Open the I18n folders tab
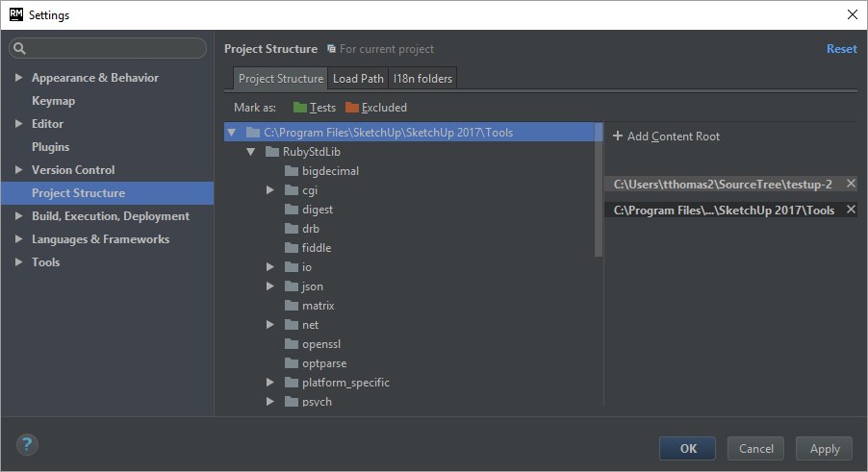Screen dimensions: 868x472 click(423, 79)
